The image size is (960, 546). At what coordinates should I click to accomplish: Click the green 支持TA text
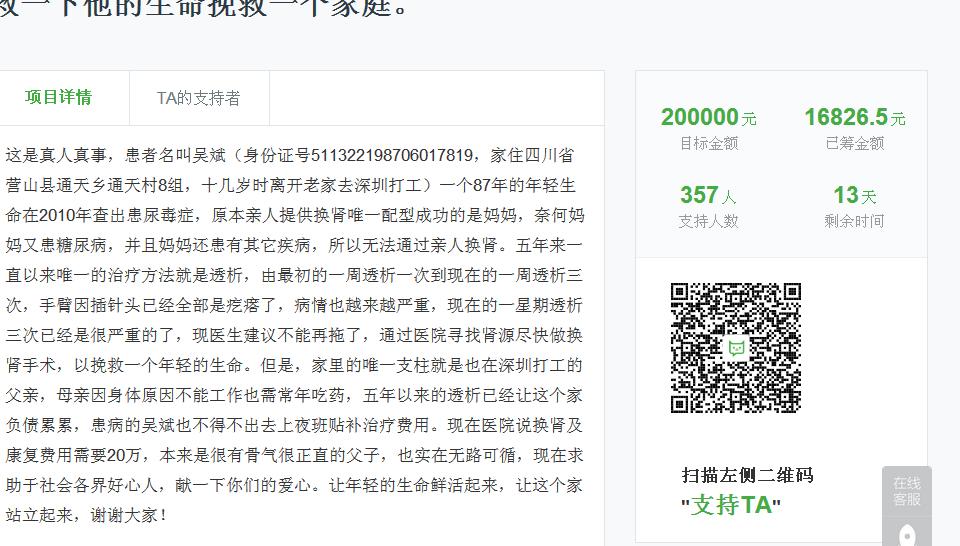[731, 505]
